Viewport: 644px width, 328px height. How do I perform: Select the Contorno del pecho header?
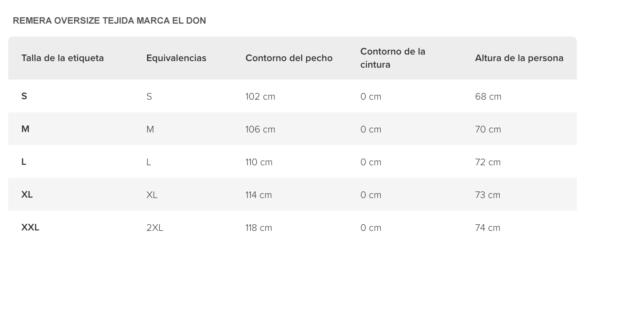[x=289, y=58]
